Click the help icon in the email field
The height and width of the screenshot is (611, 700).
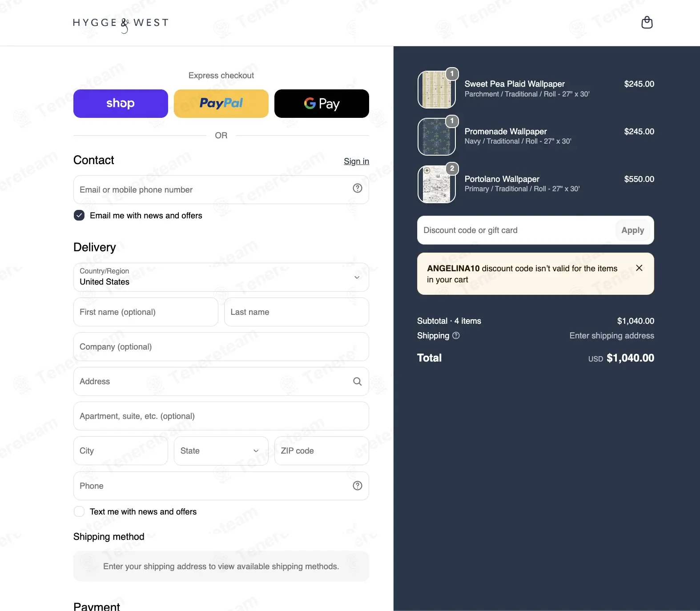coord(357,188)
